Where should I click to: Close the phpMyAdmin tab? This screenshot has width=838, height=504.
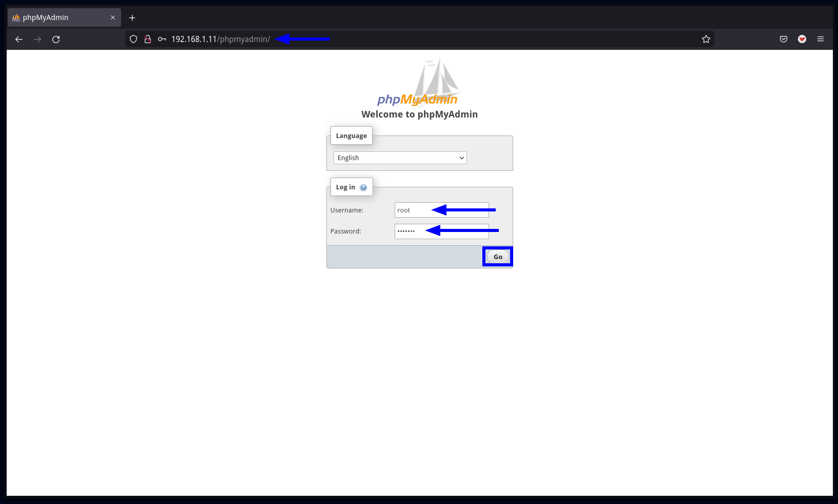[113, 17]
